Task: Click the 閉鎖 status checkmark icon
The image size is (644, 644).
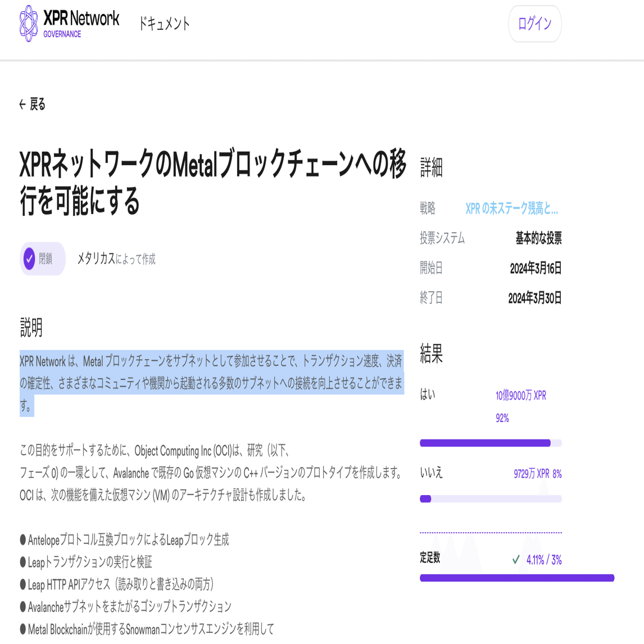Action: point(29,258)
